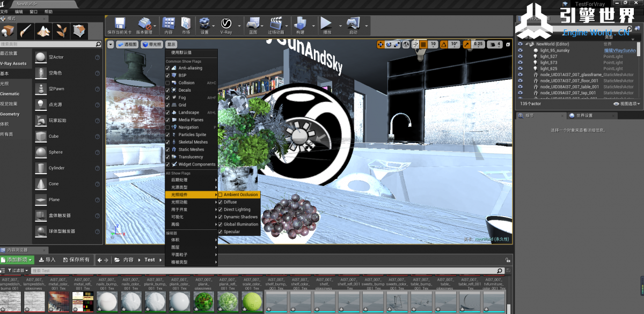Collapse the NewWorld (Editor) tree node

[528, 44]
